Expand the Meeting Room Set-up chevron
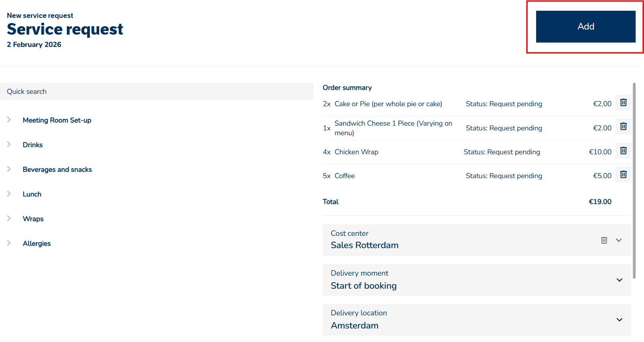The image size is (644, 342). click(9, 120)
